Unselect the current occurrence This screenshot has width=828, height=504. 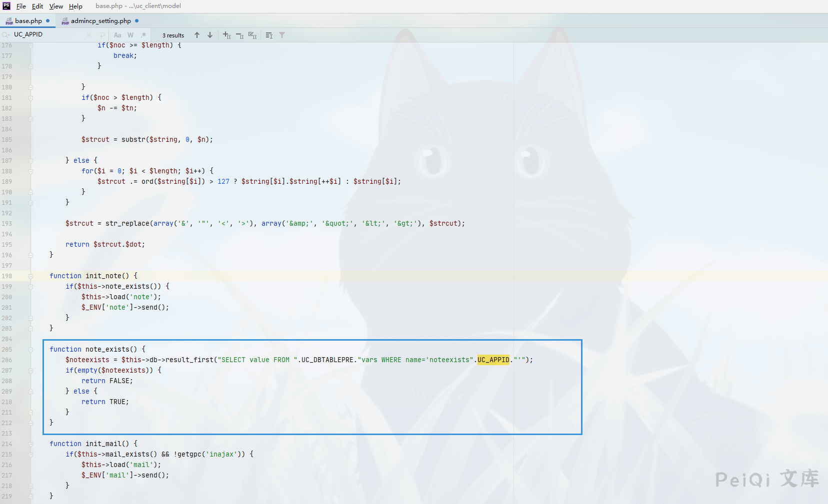pos(239,35)
